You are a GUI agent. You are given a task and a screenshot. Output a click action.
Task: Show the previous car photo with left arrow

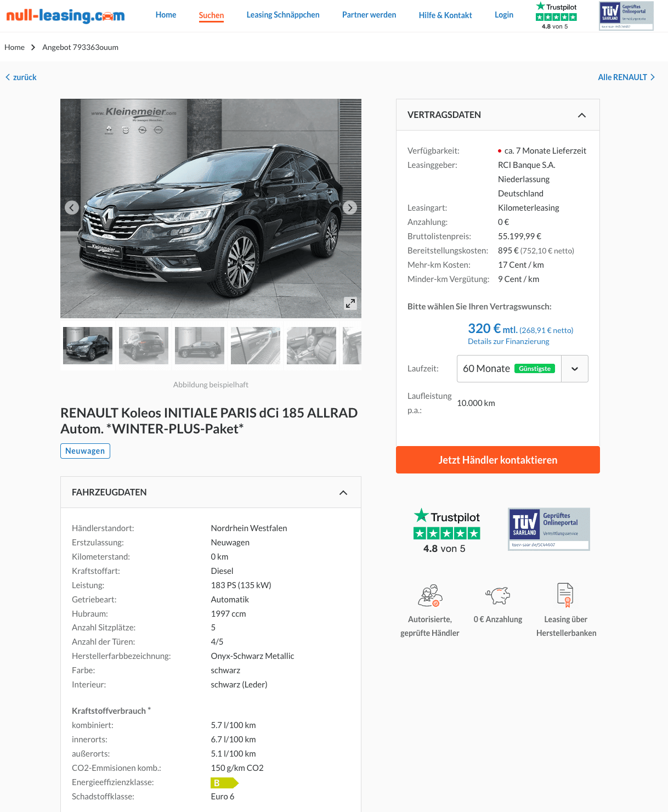coord(72,208)
